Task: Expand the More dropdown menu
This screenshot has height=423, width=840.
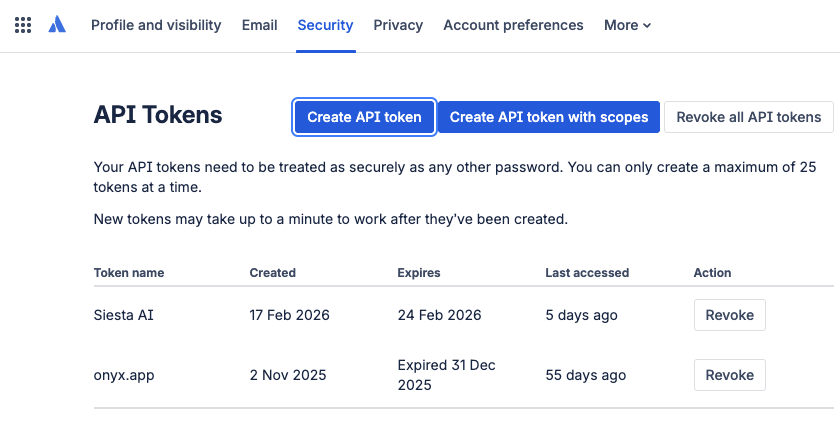Action: tap(627, 25)
